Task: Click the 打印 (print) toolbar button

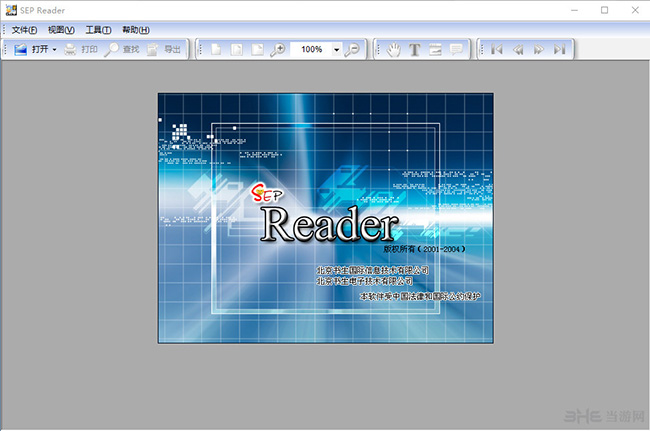Action: (x=81, y=49)
